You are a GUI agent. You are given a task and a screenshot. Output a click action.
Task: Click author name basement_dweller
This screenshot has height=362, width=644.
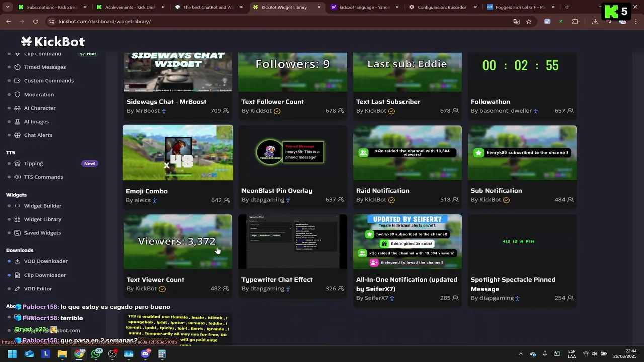tap(506, 111)
